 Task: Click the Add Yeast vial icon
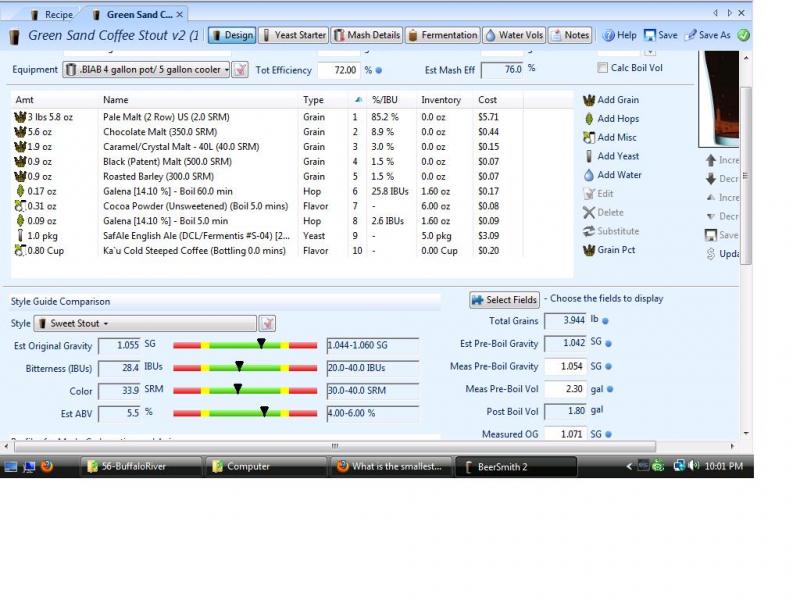pyautogui.click(x=589, y=156)
